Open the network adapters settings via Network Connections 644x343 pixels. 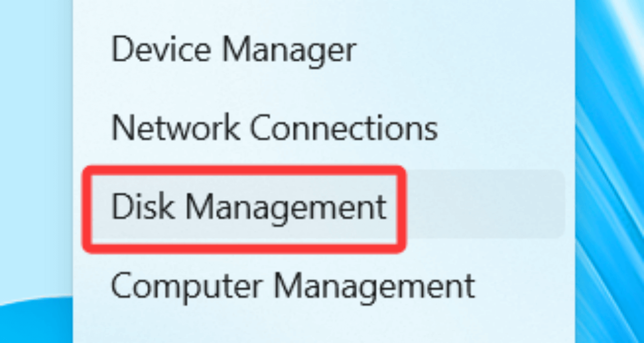tap(275, 128)
